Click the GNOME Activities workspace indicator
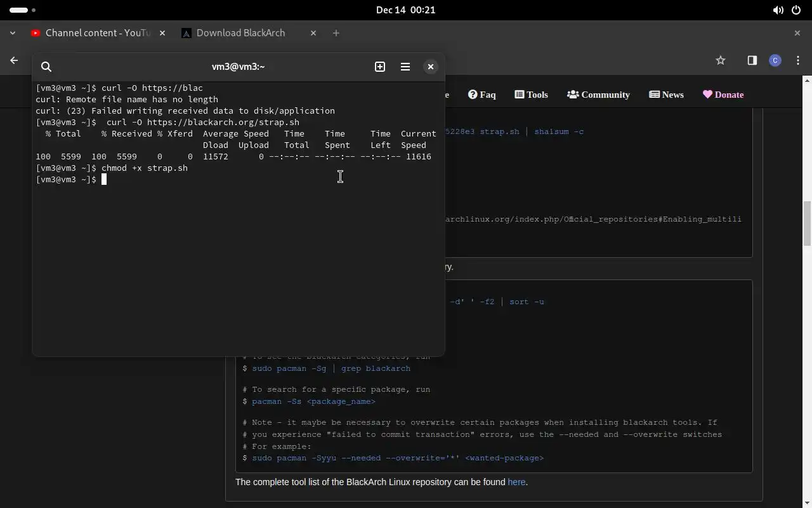This screenshot has width=812, height=508. coord(23,10)
